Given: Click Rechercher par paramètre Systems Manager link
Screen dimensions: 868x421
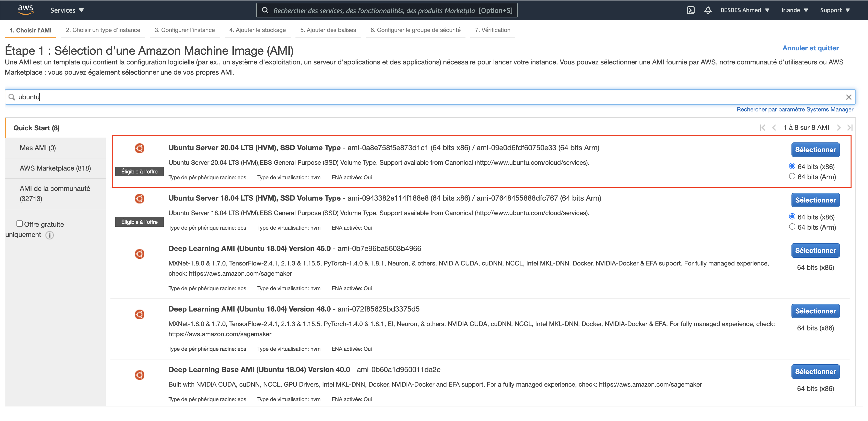Looking at the screenshot, I should click(x=795, y=109).
